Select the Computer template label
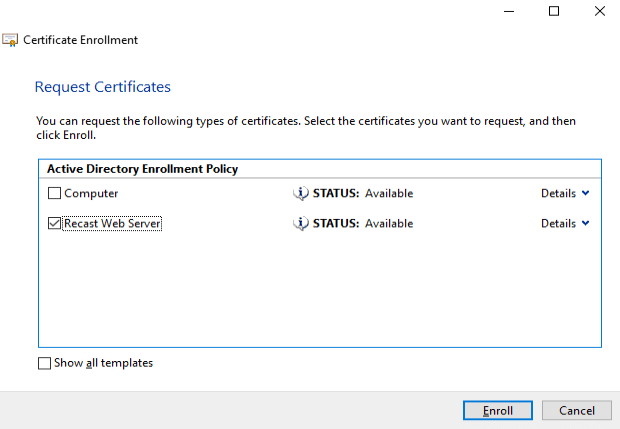The height and width of the screenshot is (429, 620). [x=91, y=194]
